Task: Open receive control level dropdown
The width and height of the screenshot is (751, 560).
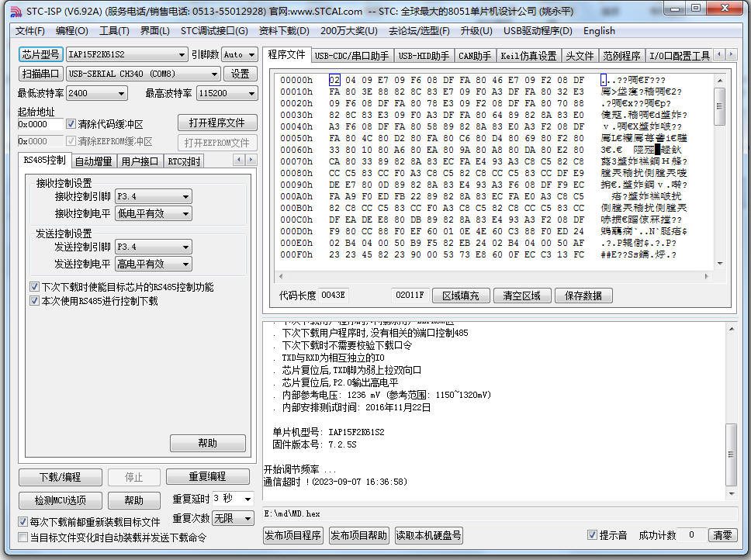Action: point(154,213)
